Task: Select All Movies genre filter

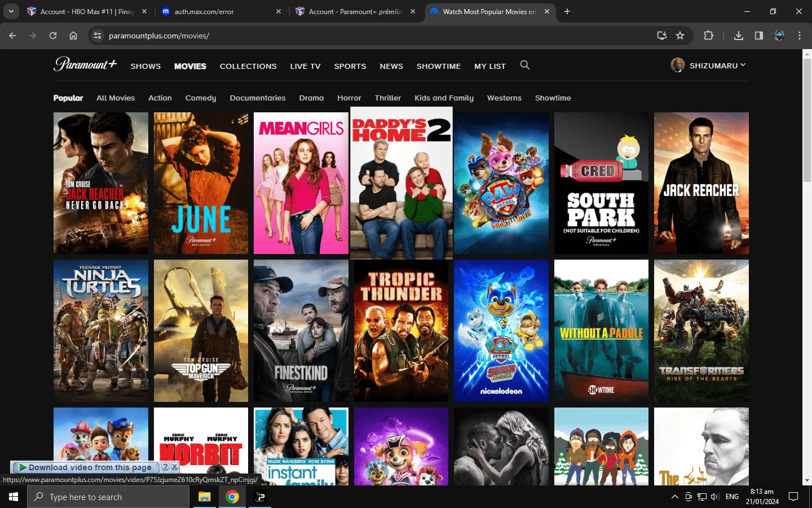Action: [x=116, y=98]
